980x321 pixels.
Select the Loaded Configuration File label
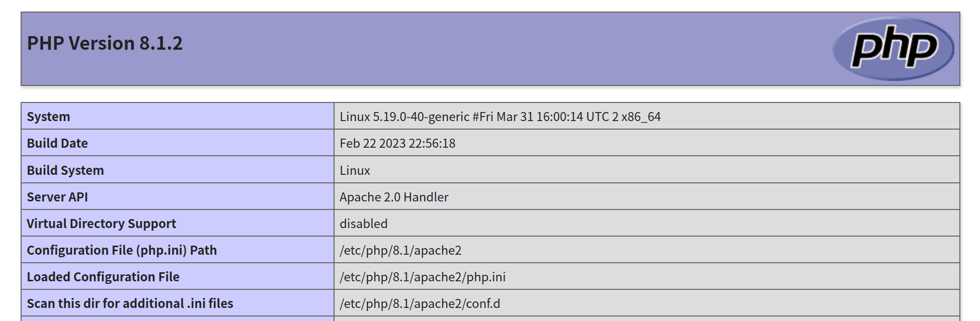point(103,277)
